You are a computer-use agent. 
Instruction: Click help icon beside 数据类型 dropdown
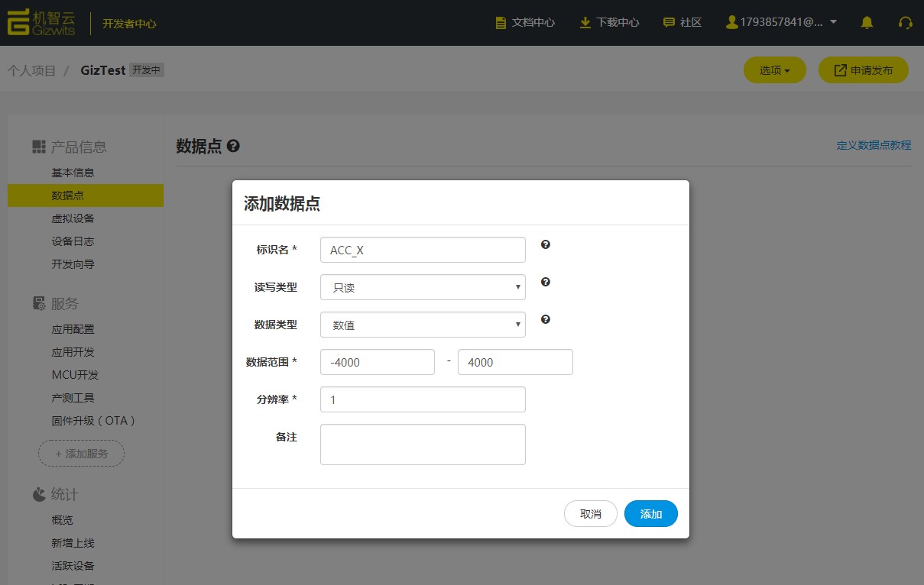tap(546, 319)
